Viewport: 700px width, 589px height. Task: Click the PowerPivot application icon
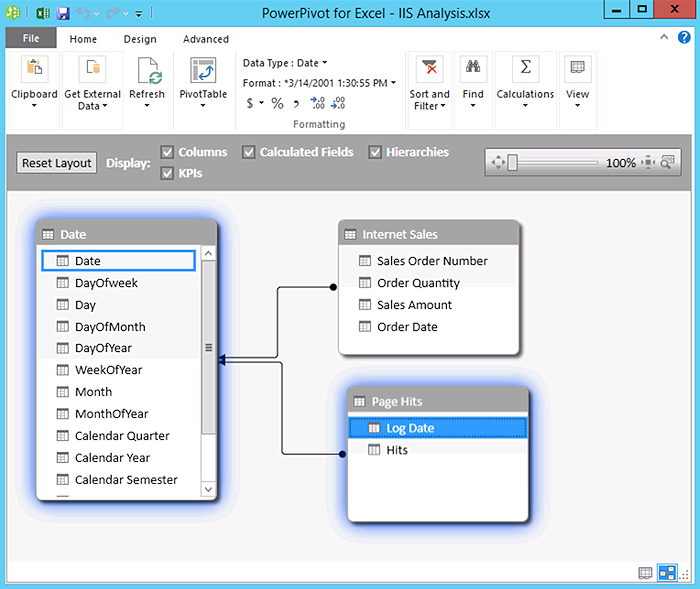click(x=12, y=13)
